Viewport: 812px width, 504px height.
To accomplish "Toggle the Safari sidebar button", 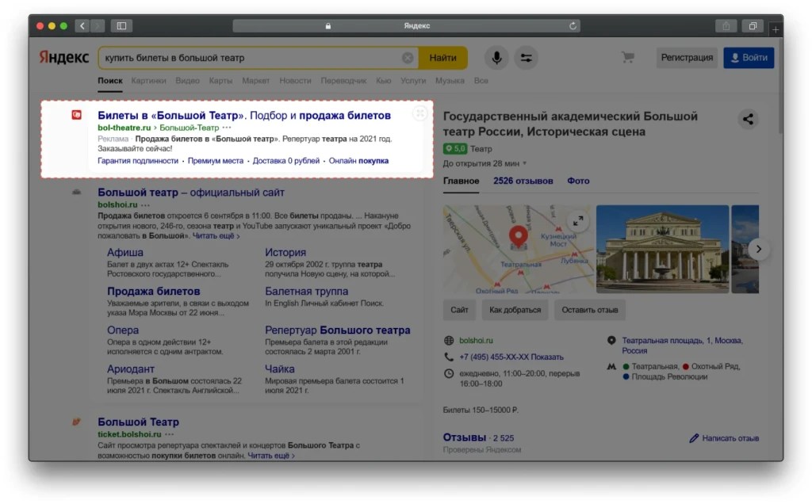I will click(x=121, y=26).
